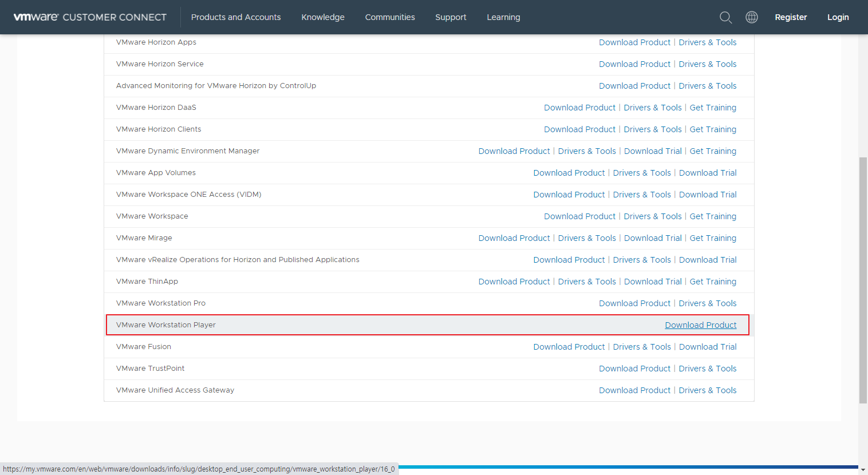Click the scrollbar down arrow
This screenshot has height=475, width=868.
click(863, 470)
